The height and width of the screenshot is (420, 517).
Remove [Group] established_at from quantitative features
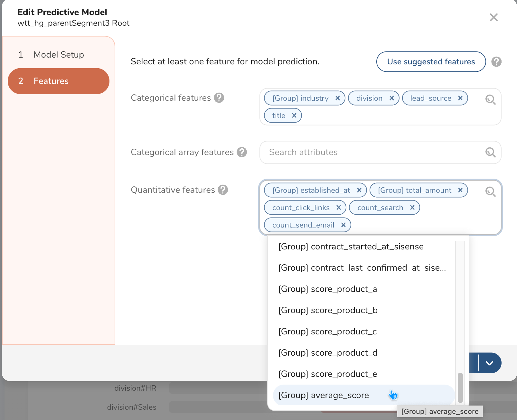[359, 190]
